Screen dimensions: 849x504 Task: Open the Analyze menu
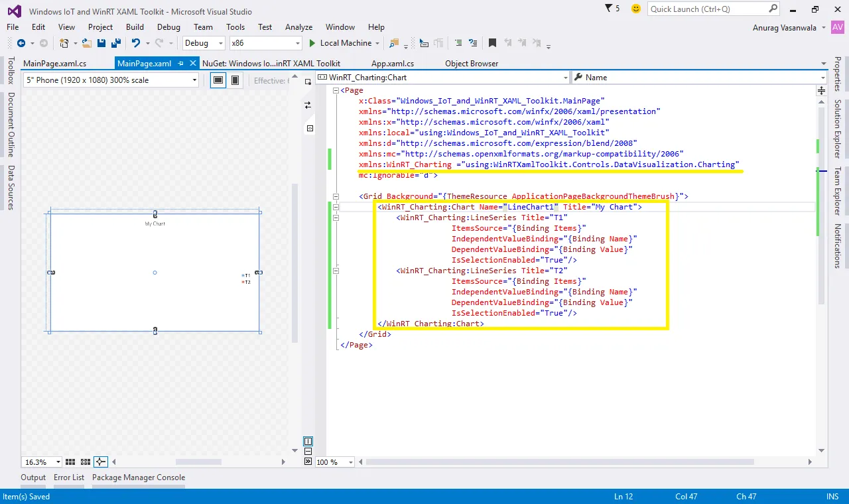(x=298, y=27)
